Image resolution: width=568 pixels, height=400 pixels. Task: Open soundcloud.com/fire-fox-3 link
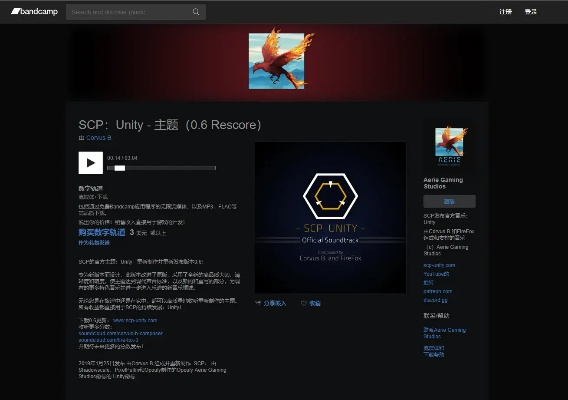108,340
